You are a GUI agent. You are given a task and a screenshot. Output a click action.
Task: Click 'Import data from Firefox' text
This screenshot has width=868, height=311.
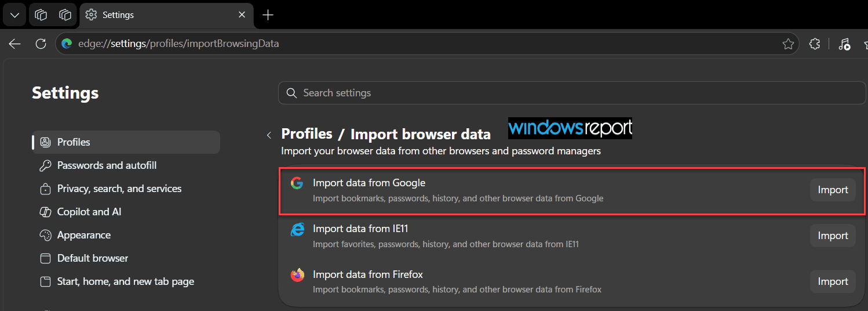pyautogui.click(x=368, y=274)
